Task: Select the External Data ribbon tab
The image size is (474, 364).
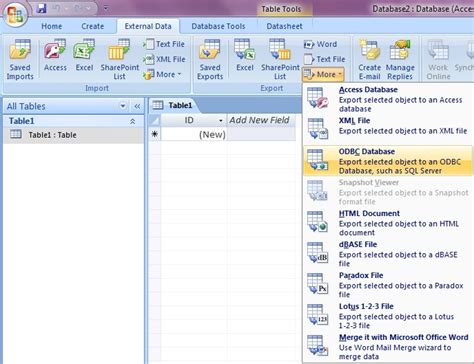Action: 148,26
